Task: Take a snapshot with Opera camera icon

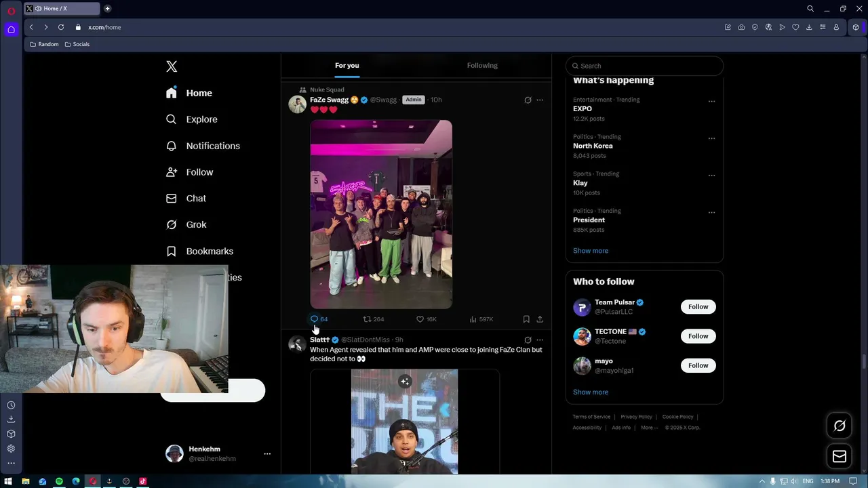Action: click(x=741, y=27)
